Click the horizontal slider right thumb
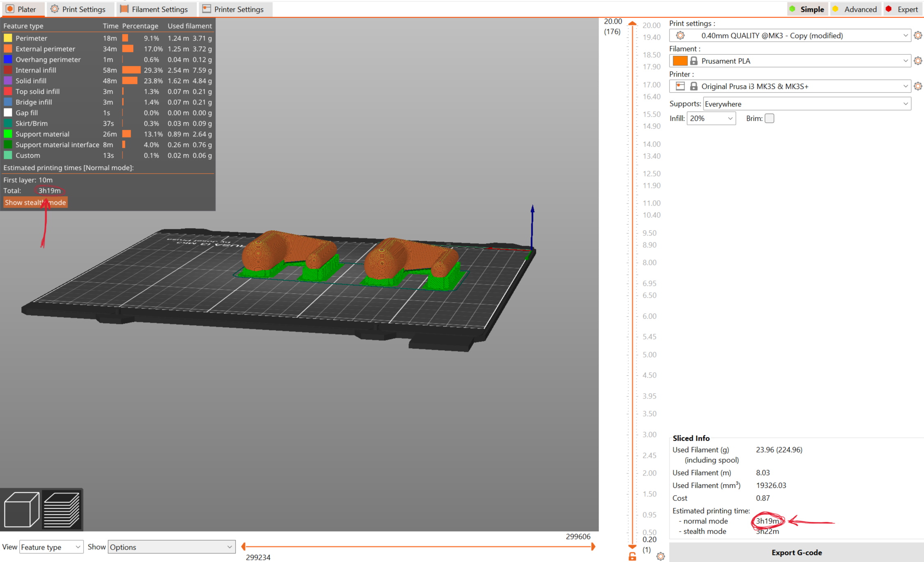The width and height of the screenshot is (924, 562). [593, 546]
